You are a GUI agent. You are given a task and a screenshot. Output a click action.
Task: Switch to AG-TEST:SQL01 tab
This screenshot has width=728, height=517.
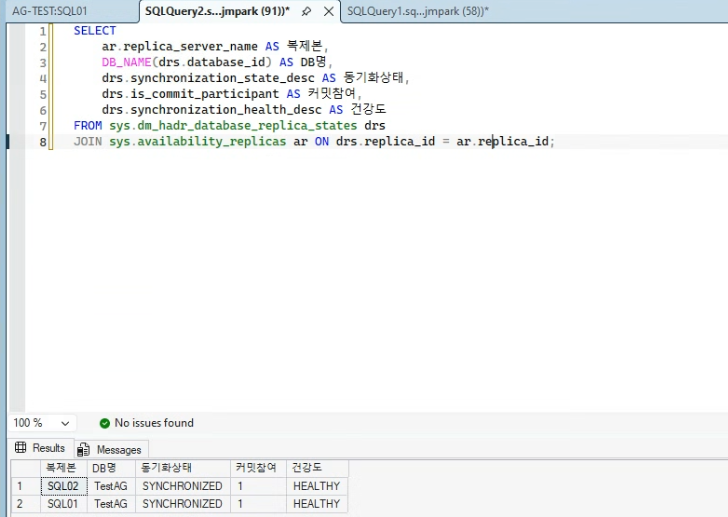tap(50, 11)
